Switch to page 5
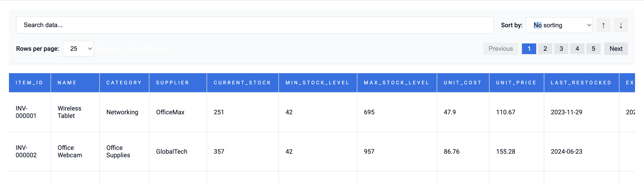 click(x=593, y=49)
